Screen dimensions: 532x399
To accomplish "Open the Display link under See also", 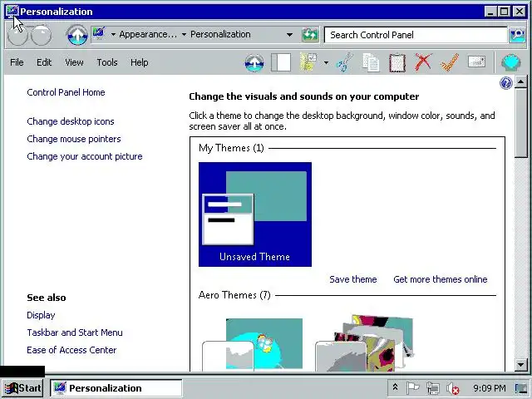I will click(41, 315).
